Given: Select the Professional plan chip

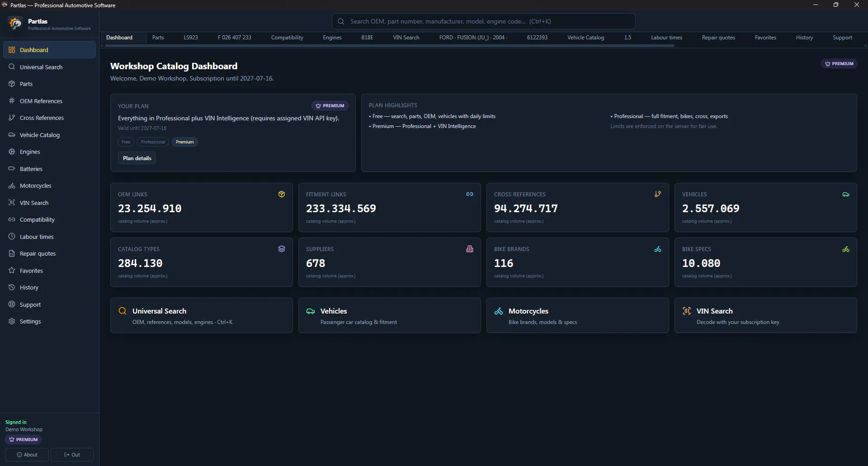Looking at the screenshot, I should click(x=153, y=142).
